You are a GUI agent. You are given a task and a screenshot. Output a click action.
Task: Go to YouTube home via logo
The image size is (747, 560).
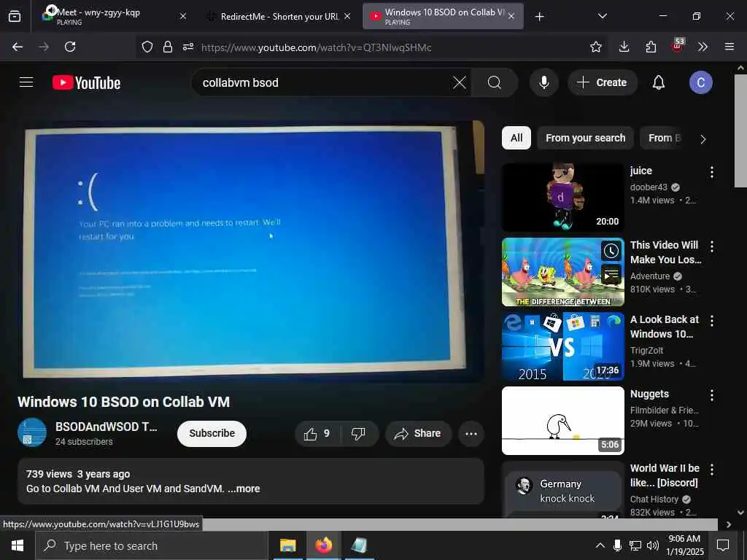86,82
